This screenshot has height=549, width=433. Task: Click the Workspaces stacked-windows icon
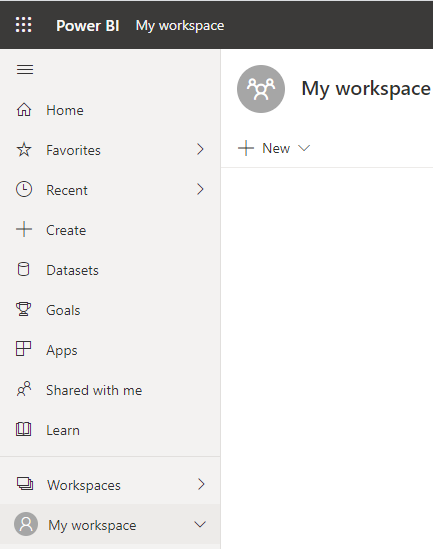point(25,484)
